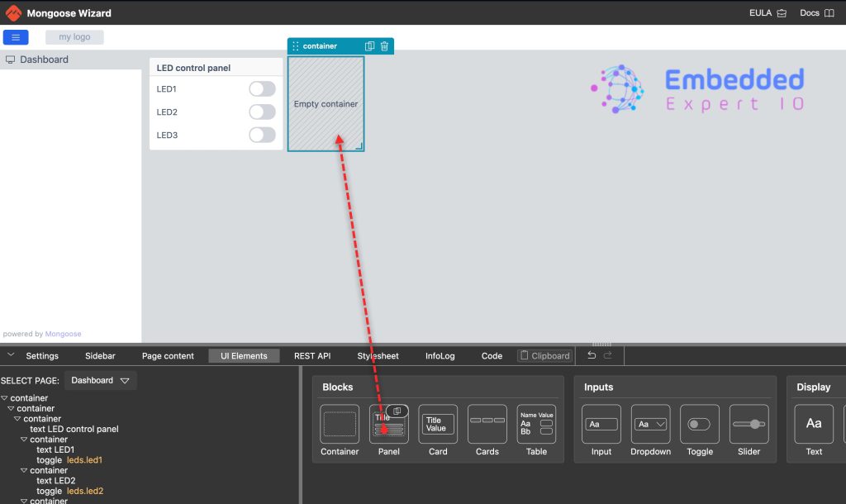Choose the Table block element
Screen dimensions: 846x504
(536, 424)
